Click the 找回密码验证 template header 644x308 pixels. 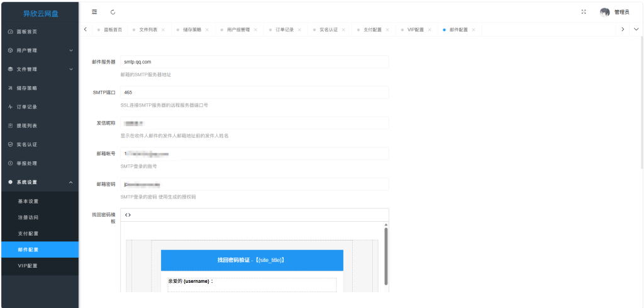(x=252, y=260)
